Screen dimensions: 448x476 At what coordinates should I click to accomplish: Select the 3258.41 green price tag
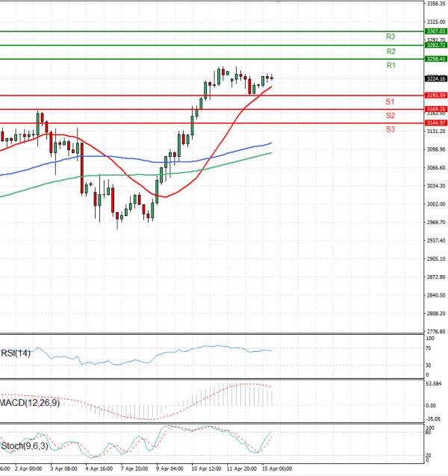435,59
